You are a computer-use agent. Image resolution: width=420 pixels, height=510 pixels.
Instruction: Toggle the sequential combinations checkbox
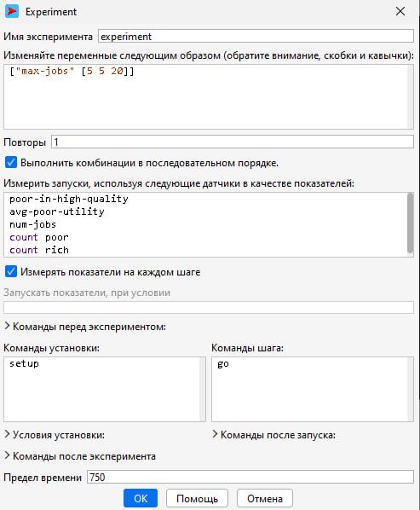(x=11, y=162)
